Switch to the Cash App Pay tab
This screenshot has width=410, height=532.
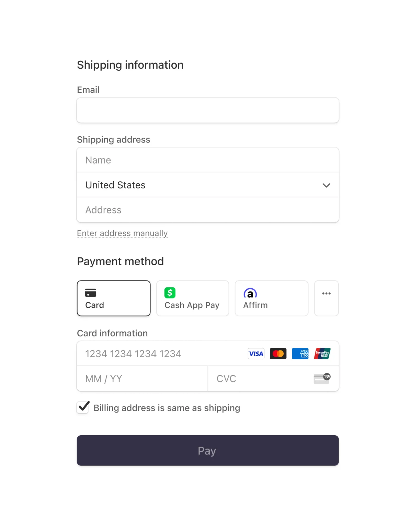coord(192,298)
